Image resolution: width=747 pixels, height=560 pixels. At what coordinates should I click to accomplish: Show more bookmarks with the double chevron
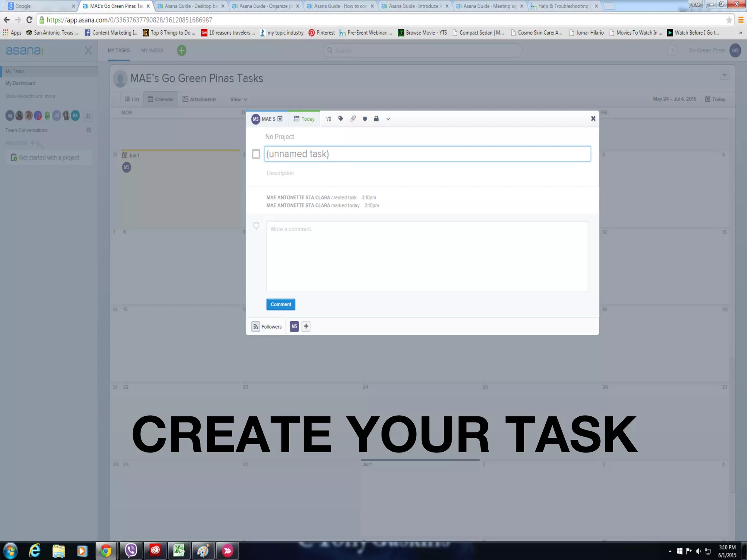740,32
